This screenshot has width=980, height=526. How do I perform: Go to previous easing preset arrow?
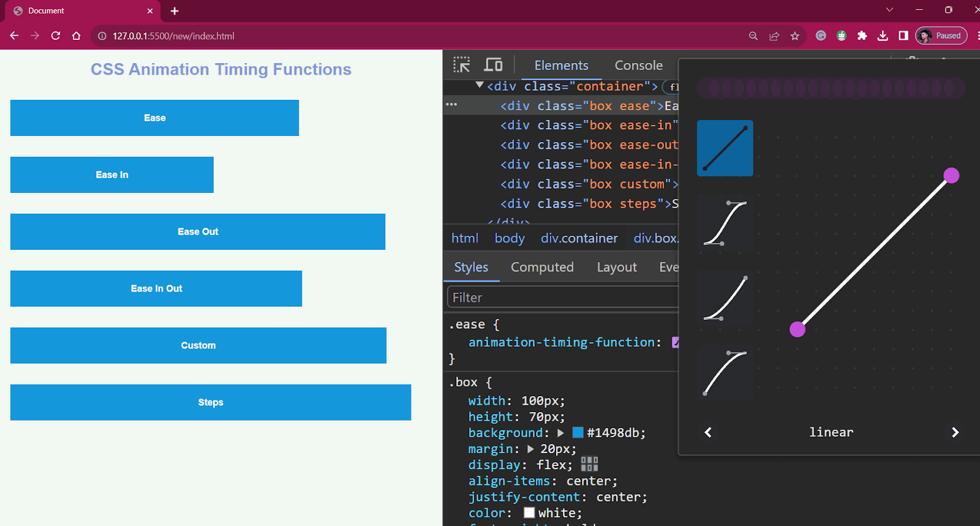pos(708,432)
